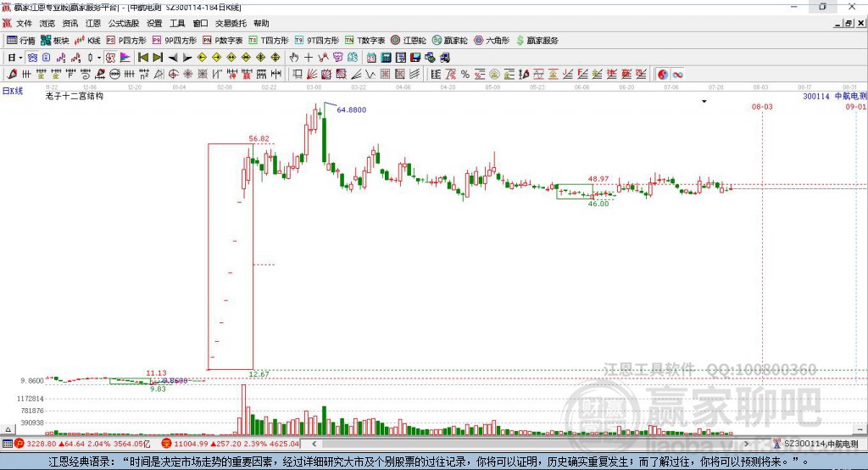Toggle the blue infinity symbol button

pyautogui.click(x=677, y=75)
